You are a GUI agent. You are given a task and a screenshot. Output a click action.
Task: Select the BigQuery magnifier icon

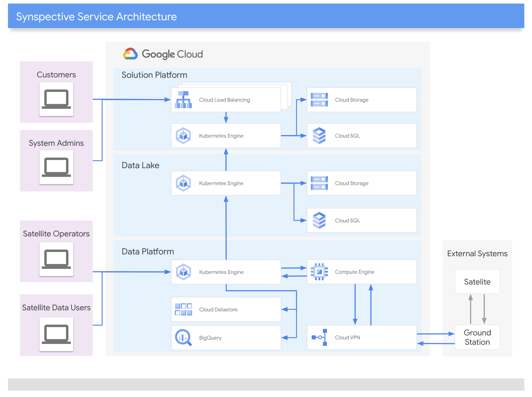(183, 337)
